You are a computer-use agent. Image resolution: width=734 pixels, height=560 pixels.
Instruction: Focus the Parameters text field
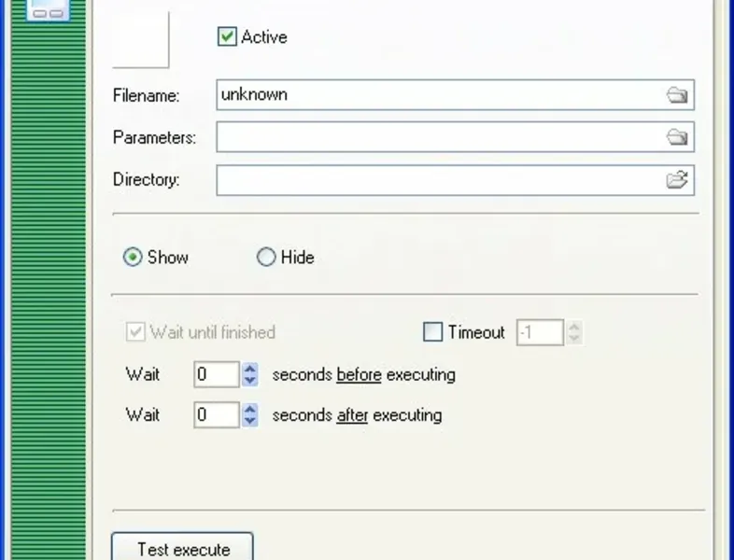(439, 137)
